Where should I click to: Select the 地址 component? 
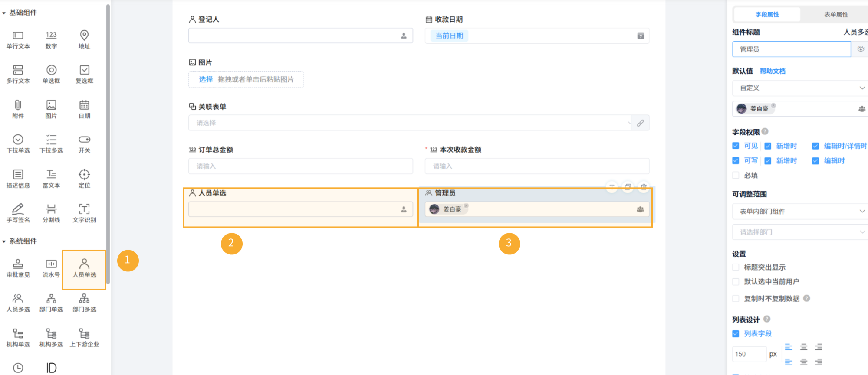click(84, 40)
